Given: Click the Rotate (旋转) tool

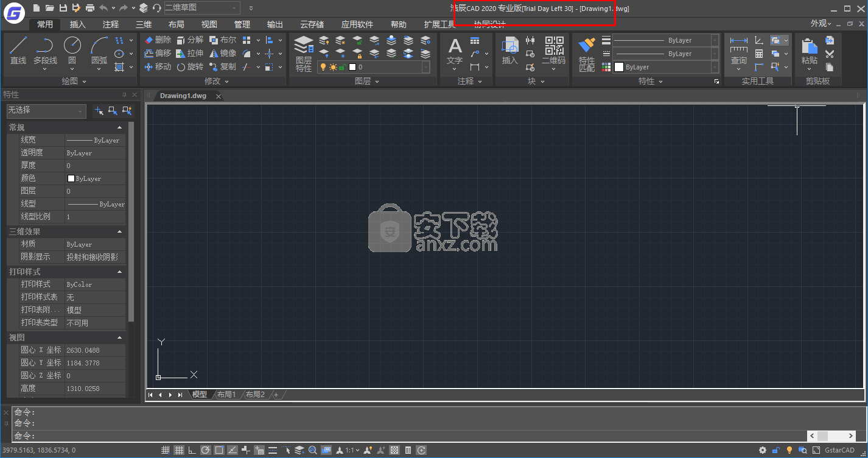Looking at the screenshot, I should click(190, 66).
